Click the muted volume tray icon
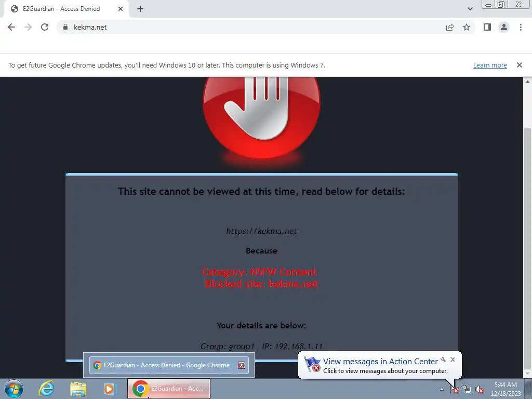This screenshot has height=399, width=532. [x=480, y=390]
